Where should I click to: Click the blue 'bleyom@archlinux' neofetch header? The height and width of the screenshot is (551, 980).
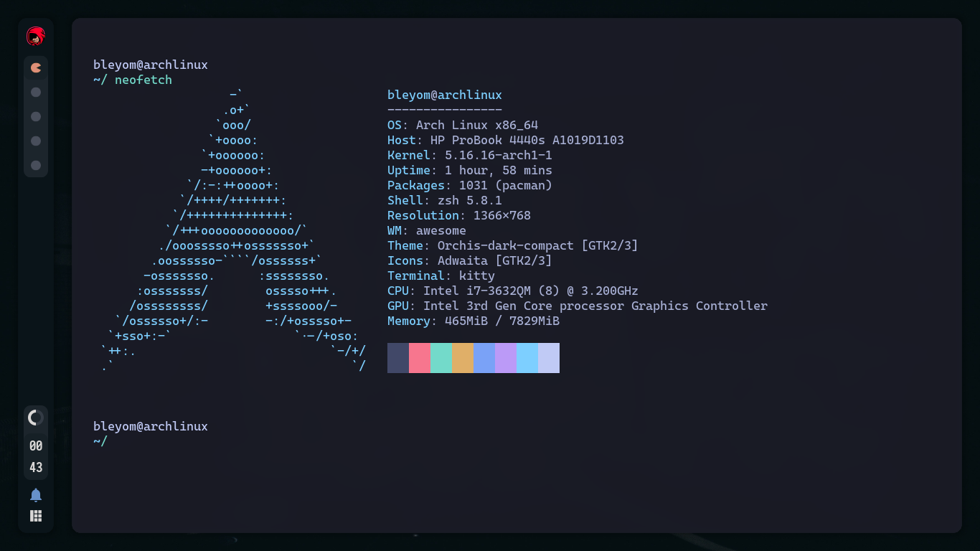(445, 95)
